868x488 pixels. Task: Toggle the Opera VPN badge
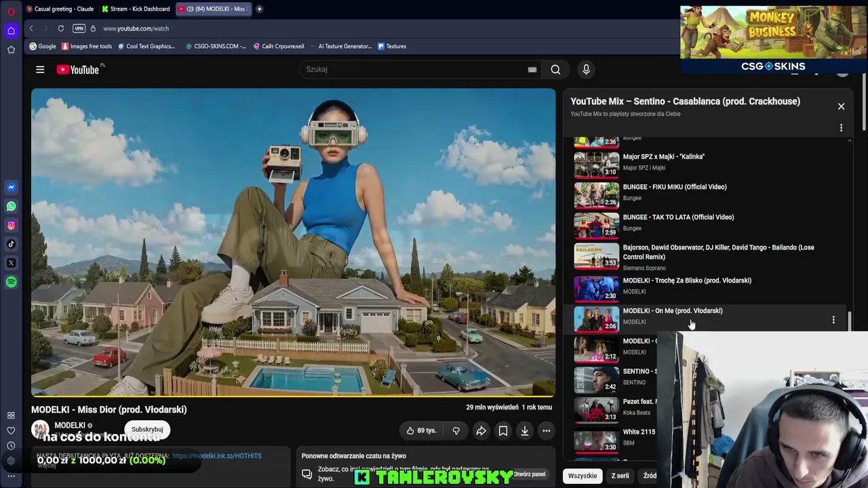79,28
